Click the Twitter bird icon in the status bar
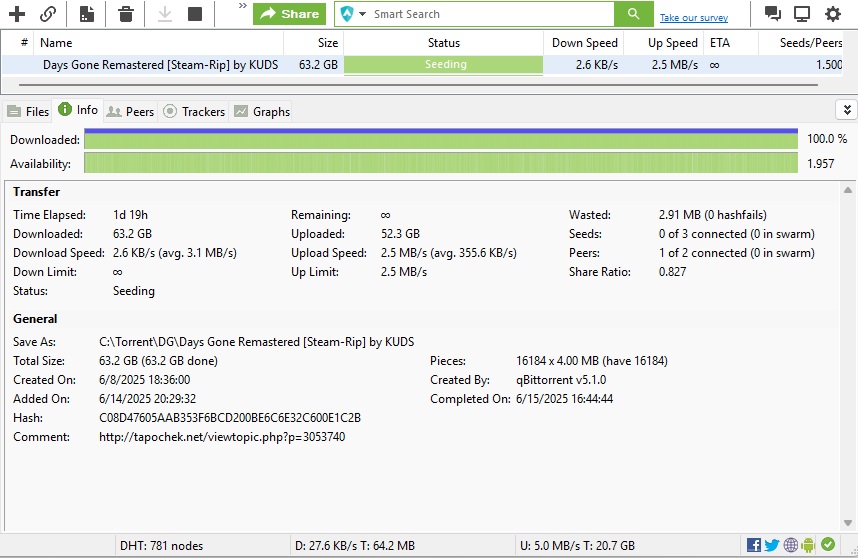The width and height of the screenshot is (858, 558). [x=772, y=545]
